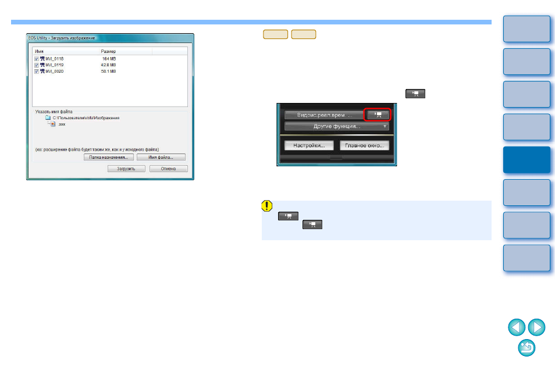The width and height of the screenshot is (555, 392).
Task: Uncheck the MVI_0119 checkbox
Action: [x=37, y=65]
